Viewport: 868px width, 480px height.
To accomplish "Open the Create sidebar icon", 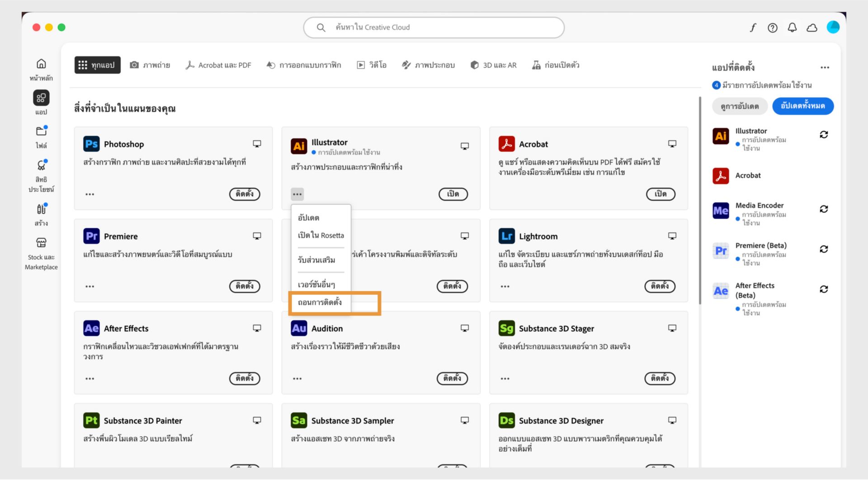I will [41, 209].
